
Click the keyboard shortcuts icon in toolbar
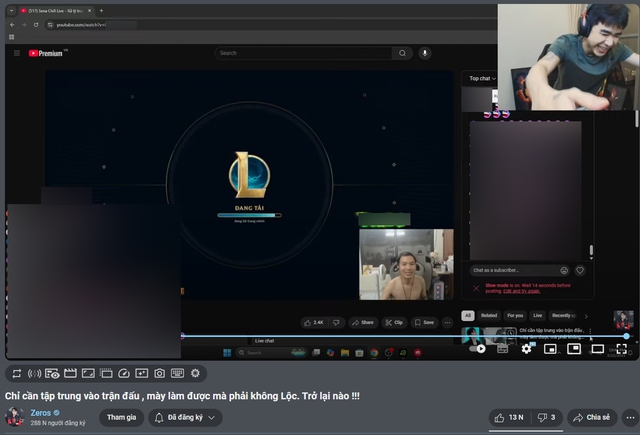point(177,373)
